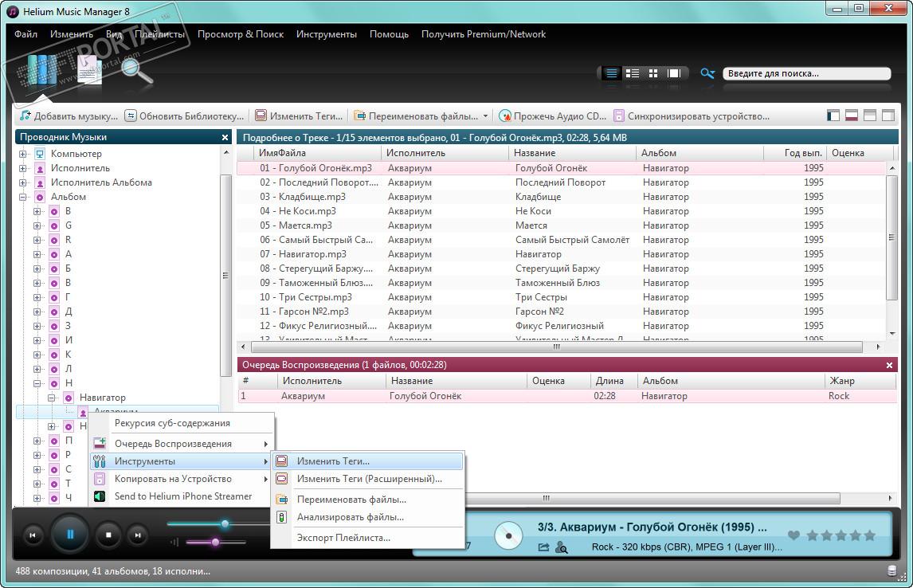The width and height of the screenshot is (913, 588).
Task: Close the Очередь Воспроизведения panel
Action: 889,365
